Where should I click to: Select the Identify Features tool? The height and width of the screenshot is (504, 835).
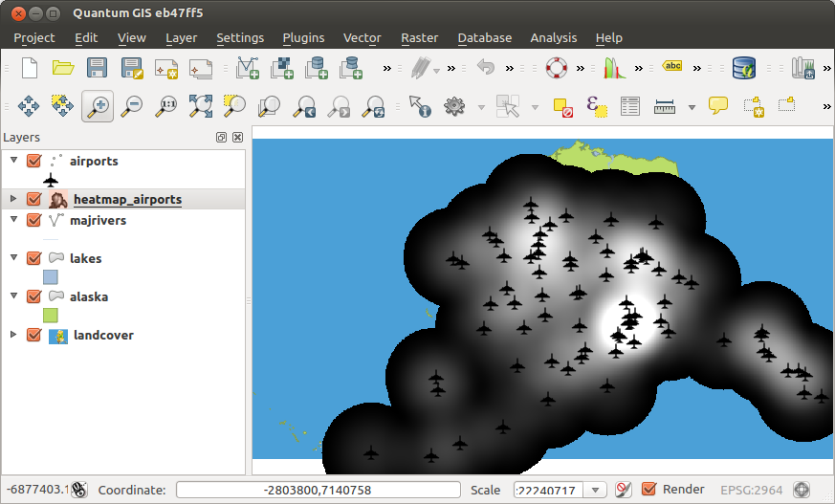tap(419, 106)
